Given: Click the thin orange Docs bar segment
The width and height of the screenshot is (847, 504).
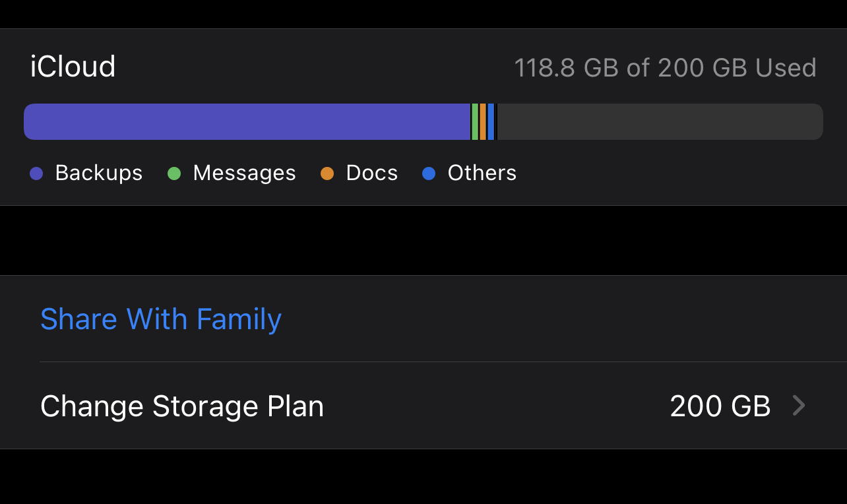Looking at the screenshot, I should [x=483, y=122].
